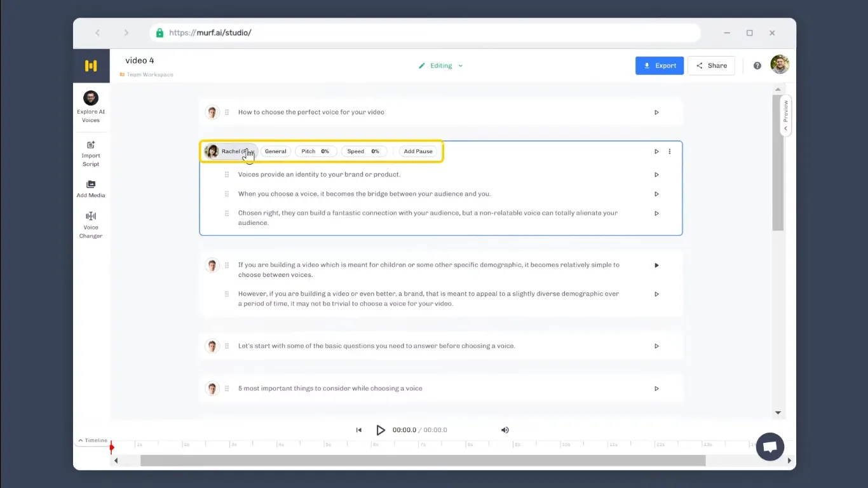Click the Share button
The width and height of the screenshot is (868, 488).
[711, 65]
